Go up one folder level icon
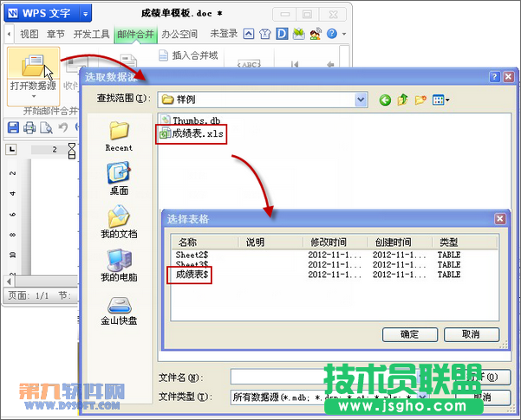This screenshot has width=521, height=420. [x=402, y=100]
